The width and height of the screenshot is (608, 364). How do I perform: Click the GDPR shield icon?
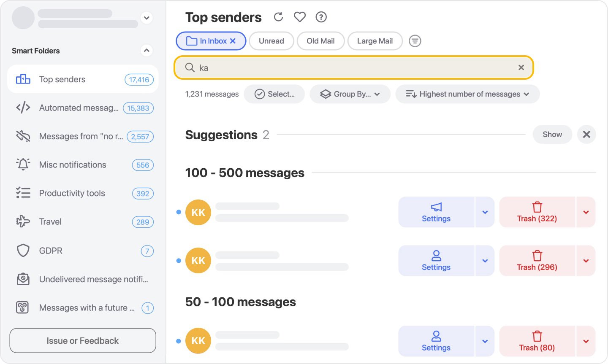coord(23,250)
